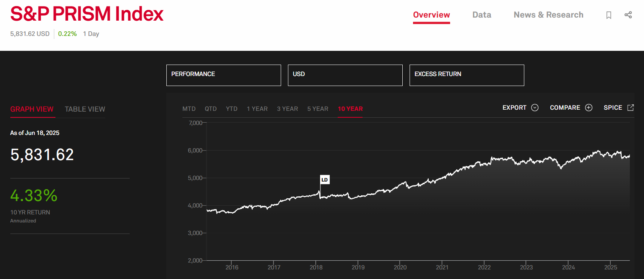This screenshot has width=644, height=279.
Task: Click the 7,000 y-axis label
Action: point(195,123)
